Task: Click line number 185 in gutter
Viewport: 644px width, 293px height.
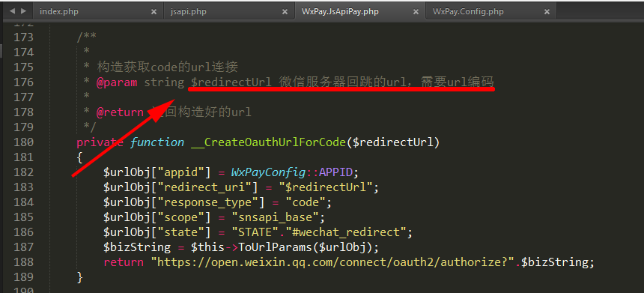Action: point(23,217)
